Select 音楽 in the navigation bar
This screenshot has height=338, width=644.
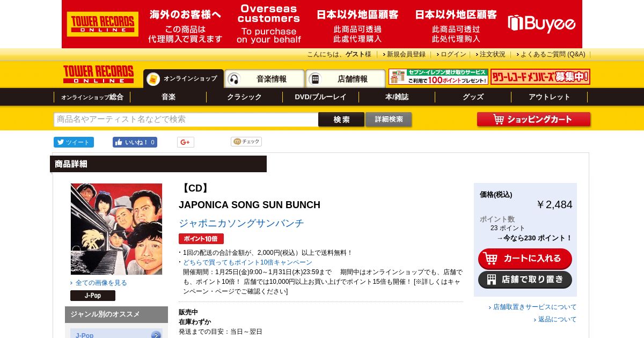(x=169, y=97)
